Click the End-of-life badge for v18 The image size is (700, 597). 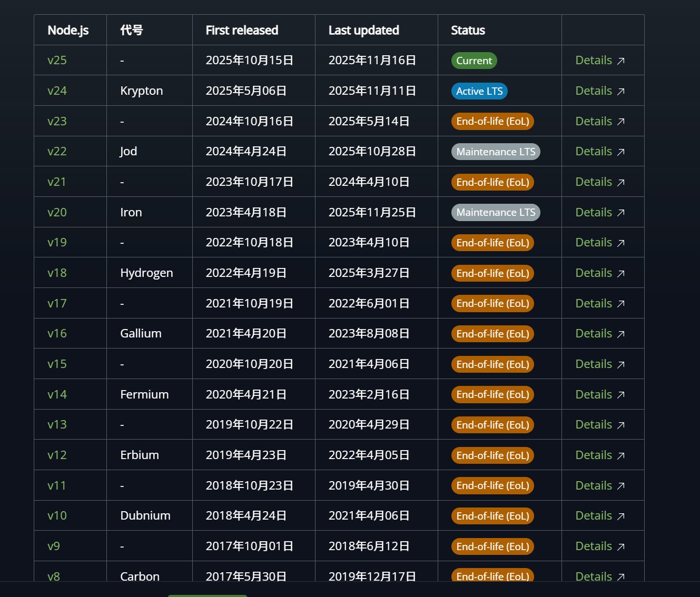(492, 273)
